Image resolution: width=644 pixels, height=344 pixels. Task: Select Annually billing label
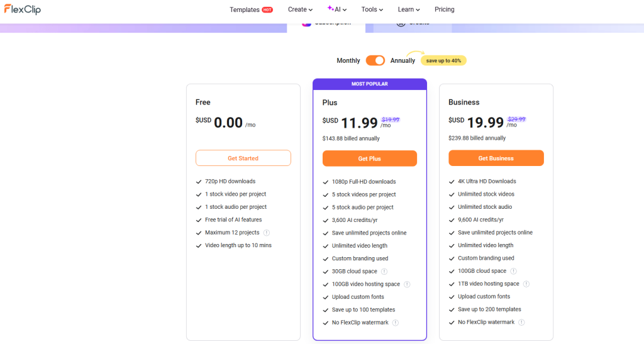click(x=402, y=61)
